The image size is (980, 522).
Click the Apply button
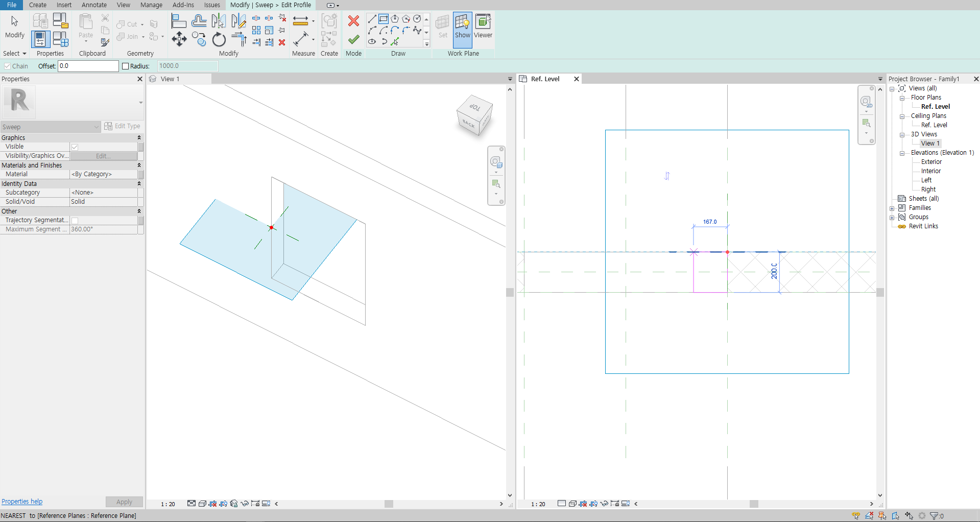124,502
